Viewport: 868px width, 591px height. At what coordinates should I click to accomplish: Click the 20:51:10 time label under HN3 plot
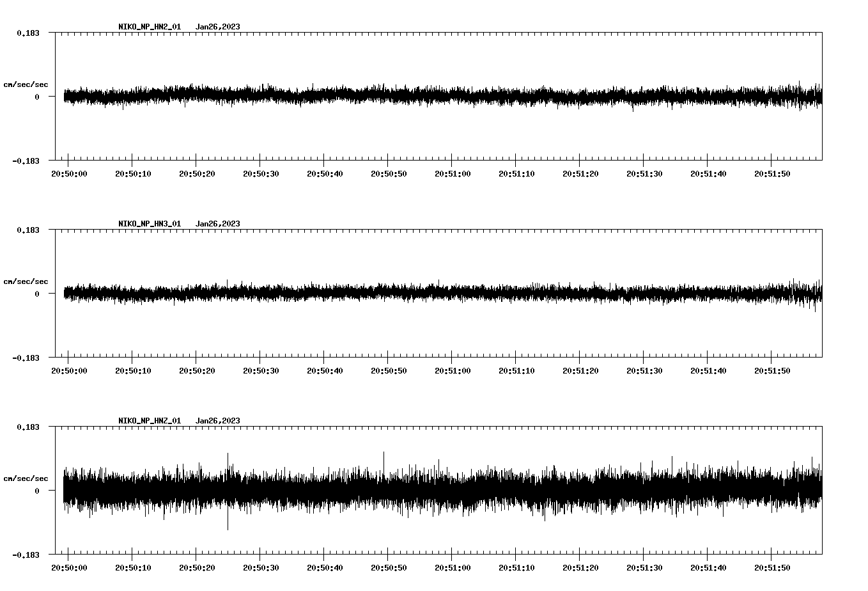516,371
